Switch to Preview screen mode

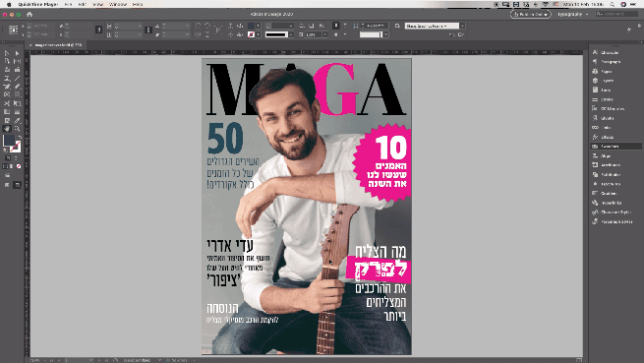pos(18,185)
